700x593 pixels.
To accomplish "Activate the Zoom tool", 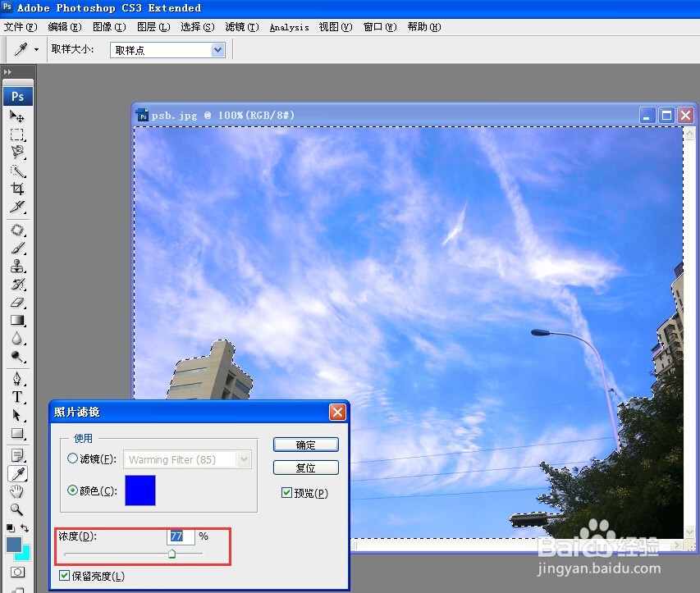I will [18, 509].
